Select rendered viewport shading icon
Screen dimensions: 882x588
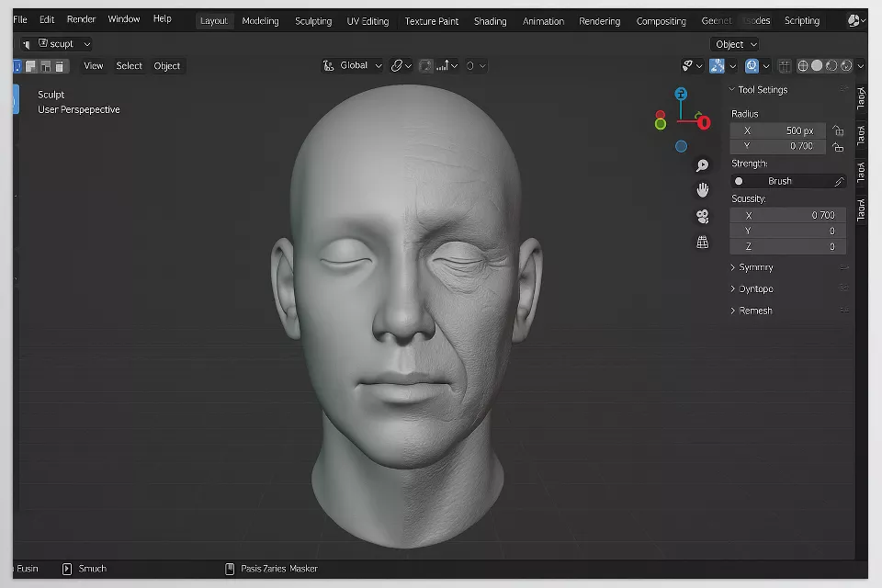845,66
